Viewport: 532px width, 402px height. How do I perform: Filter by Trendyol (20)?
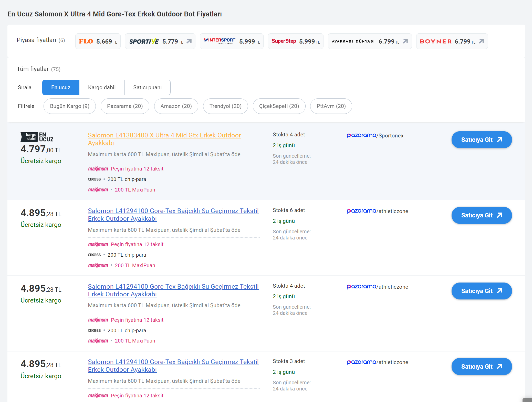(x=225, y=106)
